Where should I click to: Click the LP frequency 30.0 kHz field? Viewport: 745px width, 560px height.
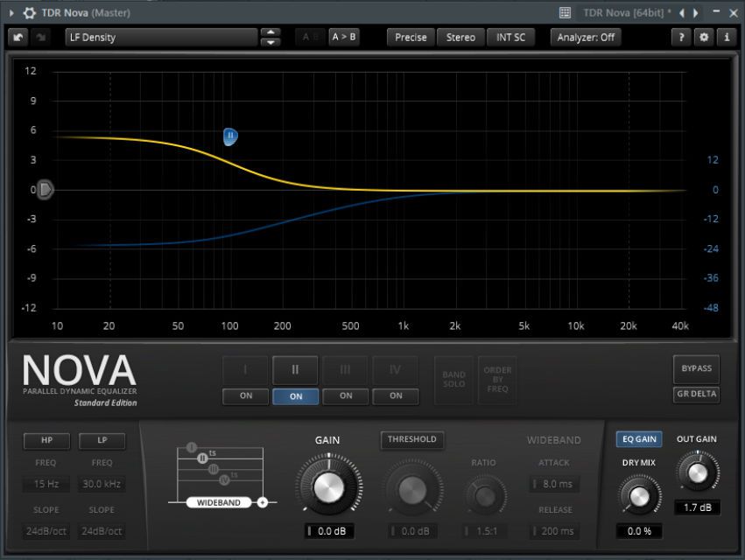[x=102, y=484]
